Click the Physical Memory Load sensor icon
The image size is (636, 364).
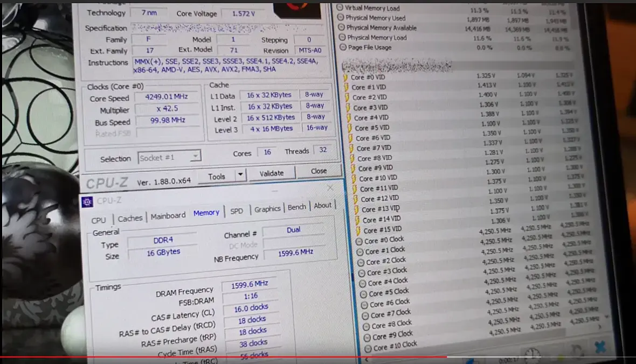(x=342, y=37)
